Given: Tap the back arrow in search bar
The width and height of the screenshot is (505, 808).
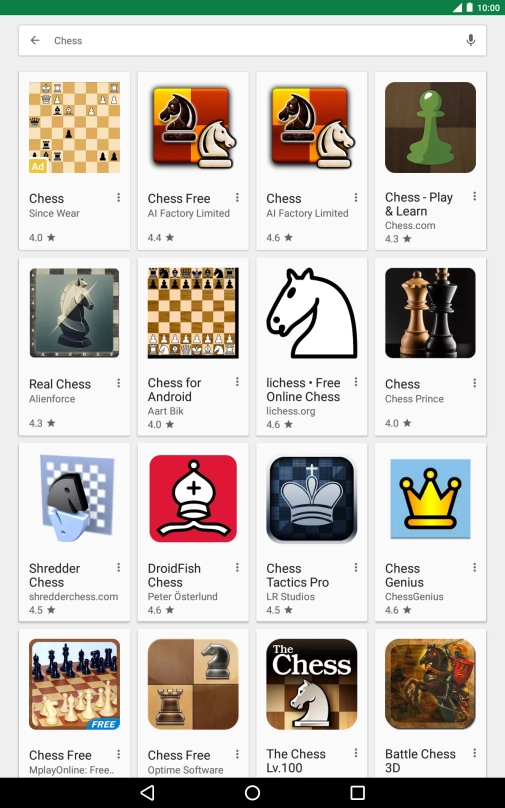Looking at the screenshot, I should [x=35, y=40].
